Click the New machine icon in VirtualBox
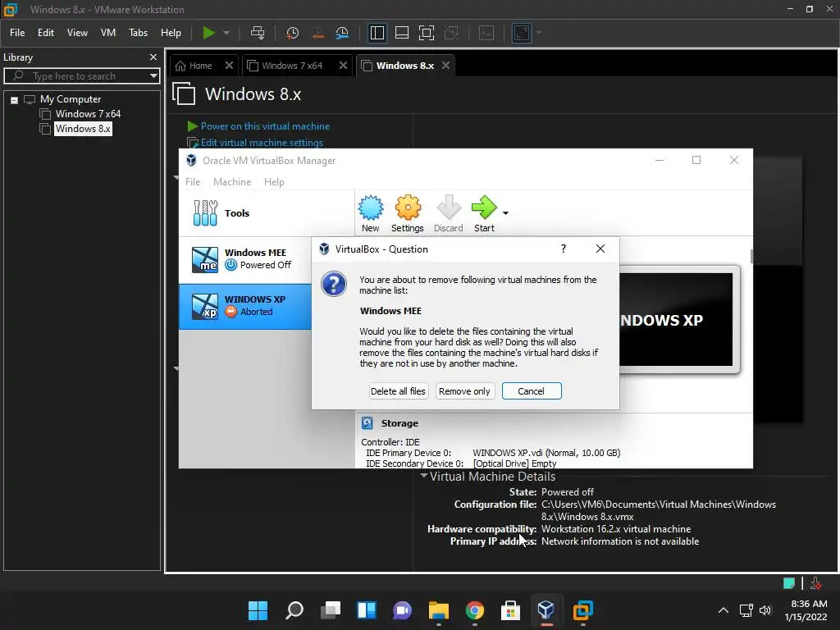840x630 pixels. [370, 213]
